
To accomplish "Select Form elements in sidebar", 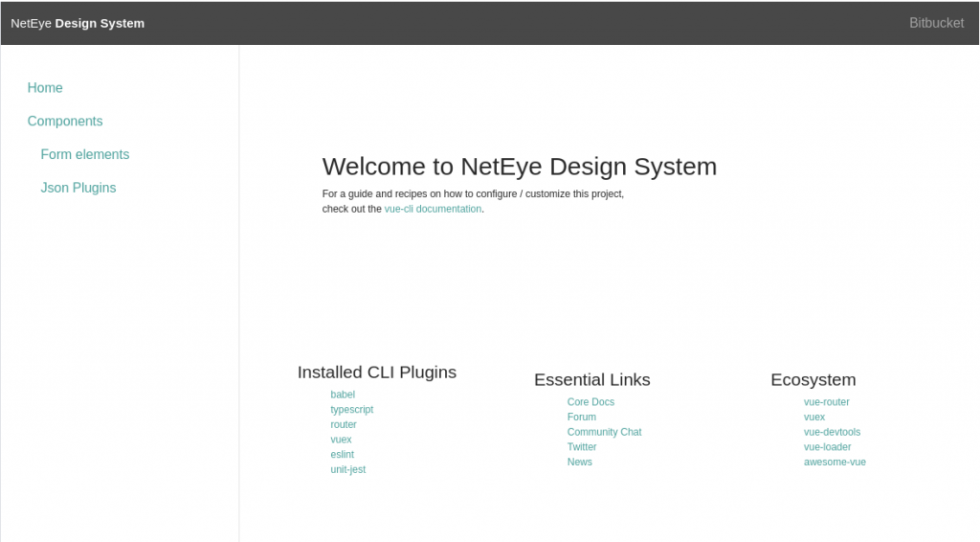I will coord(85,154).
